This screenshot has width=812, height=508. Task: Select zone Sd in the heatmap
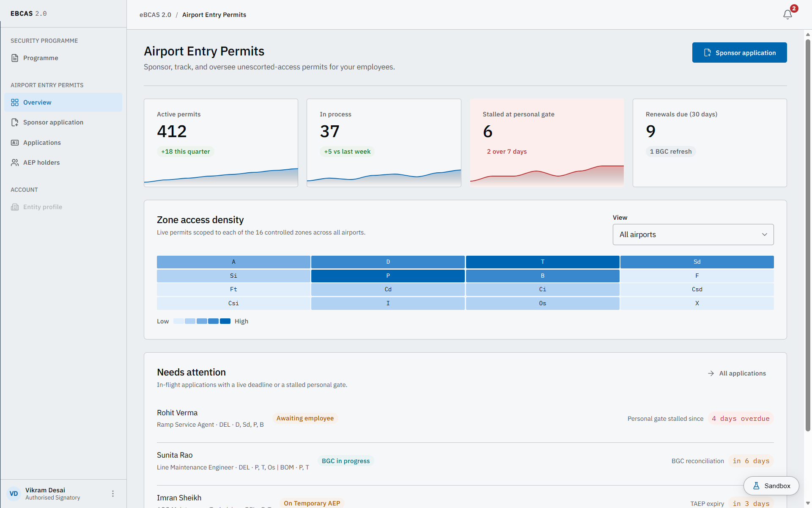(x=697, y=262)
